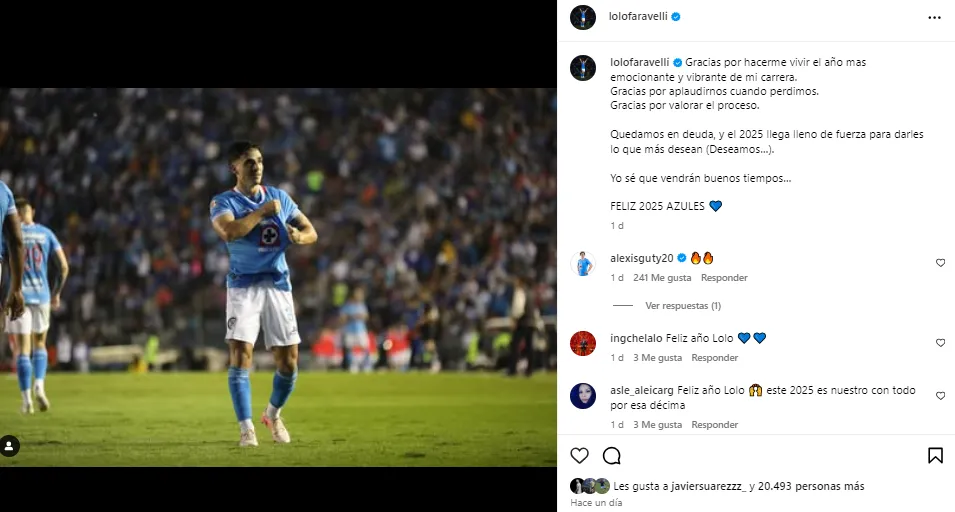Click the tagged people icon on photo
The width and height of the screenshot is (955, 512).
10,446
